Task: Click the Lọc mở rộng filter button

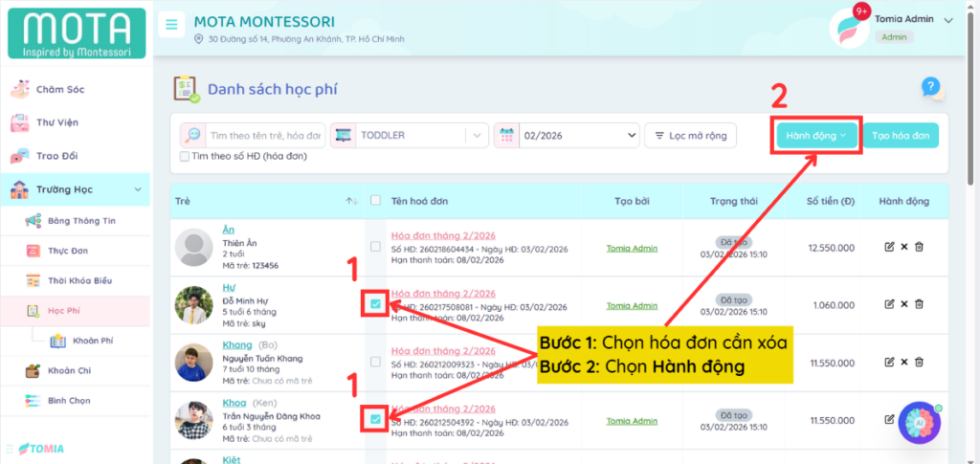Action: pyautogui.click(x=691, y=136)
